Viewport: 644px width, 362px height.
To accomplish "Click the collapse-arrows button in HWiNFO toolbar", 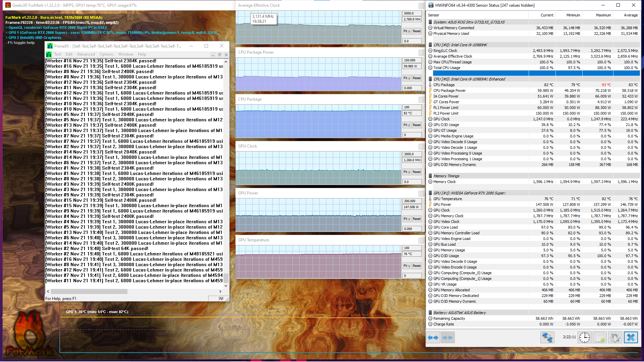I will [447, 338].
